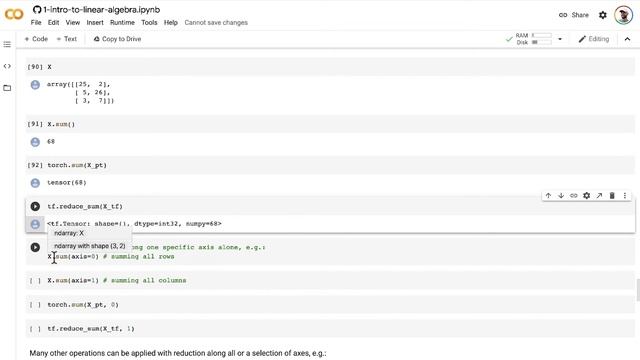Move cell up with arrow icon
Screen dimensions: 640x360
click(548, 196)
